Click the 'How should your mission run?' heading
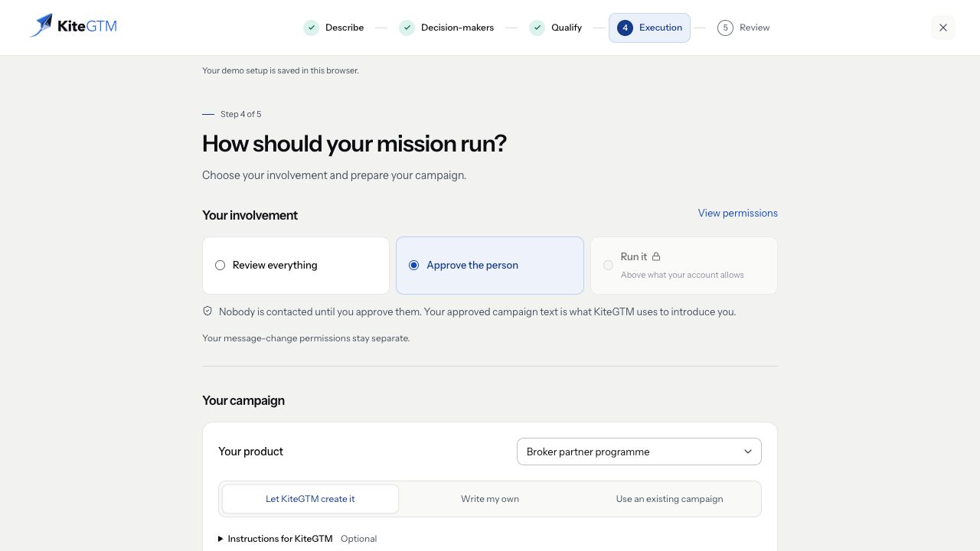Image resolution: width=980 pixels, height=551 pixels. 354,144
